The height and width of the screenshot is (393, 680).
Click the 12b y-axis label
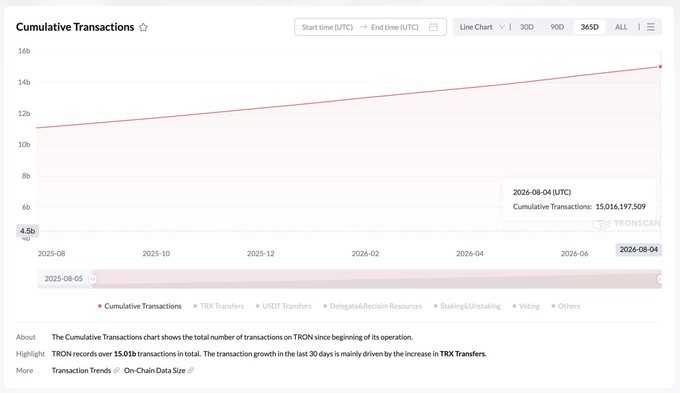[x=24, y=113]
